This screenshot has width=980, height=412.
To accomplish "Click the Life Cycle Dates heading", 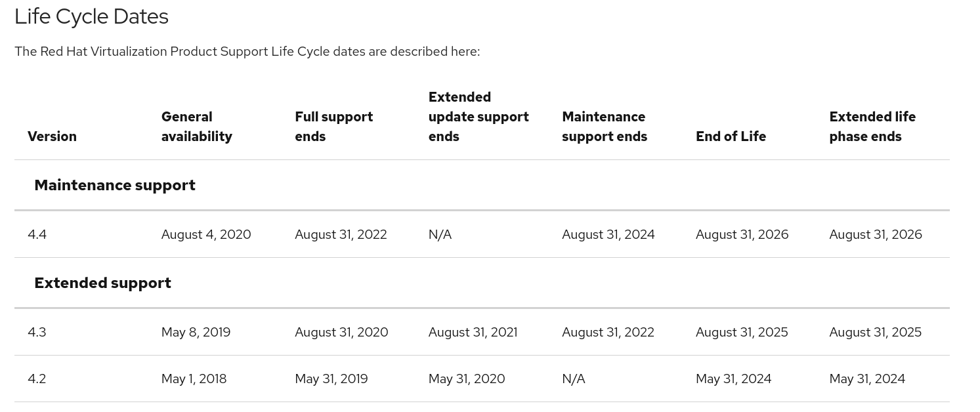I will [91, 17].
